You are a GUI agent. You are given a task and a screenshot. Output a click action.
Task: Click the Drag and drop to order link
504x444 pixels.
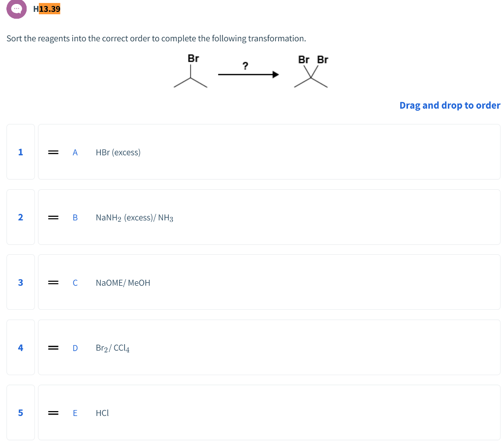point(449,105)
